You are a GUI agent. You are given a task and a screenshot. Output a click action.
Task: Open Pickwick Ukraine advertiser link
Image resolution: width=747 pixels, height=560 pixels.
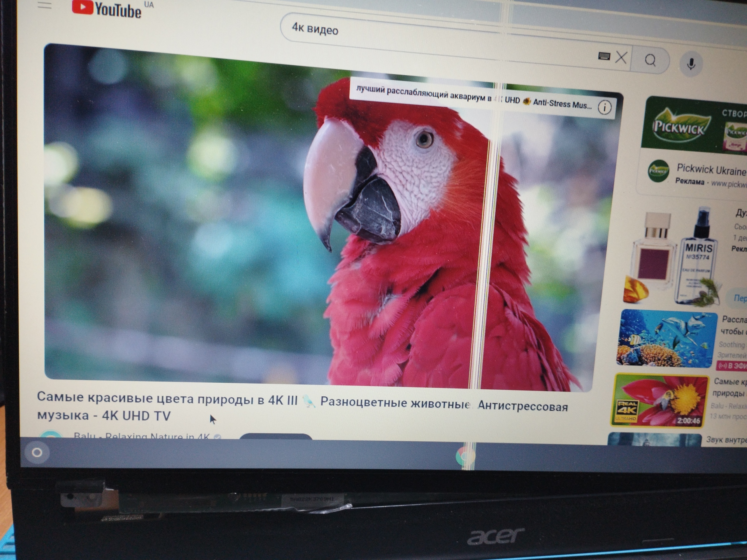click(x=711, y=170)
